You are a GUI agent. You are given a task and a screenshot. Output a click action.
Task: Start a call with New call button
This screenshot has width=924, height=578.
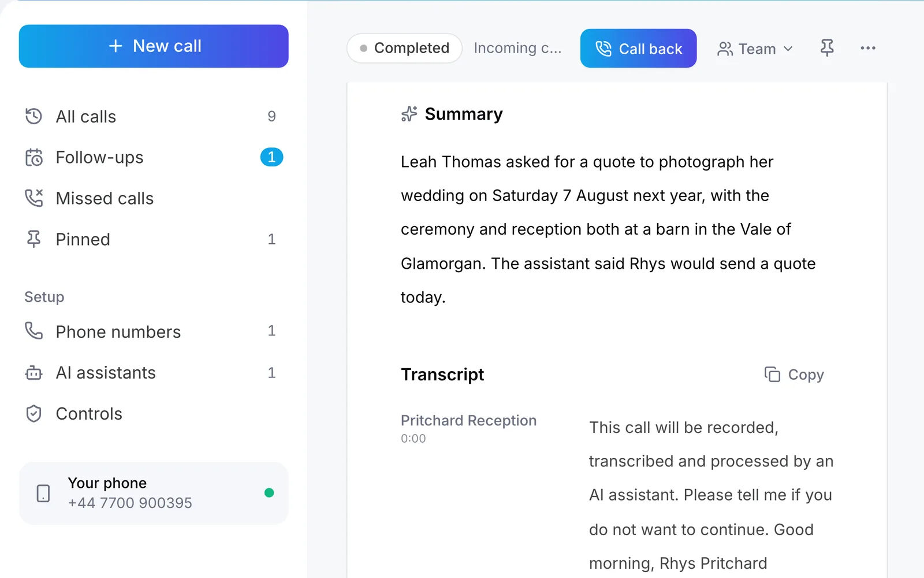154,46
